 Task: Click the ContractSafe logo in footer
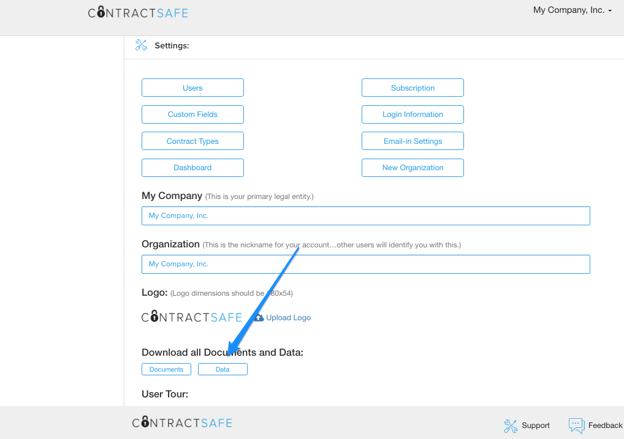(182, 423)
